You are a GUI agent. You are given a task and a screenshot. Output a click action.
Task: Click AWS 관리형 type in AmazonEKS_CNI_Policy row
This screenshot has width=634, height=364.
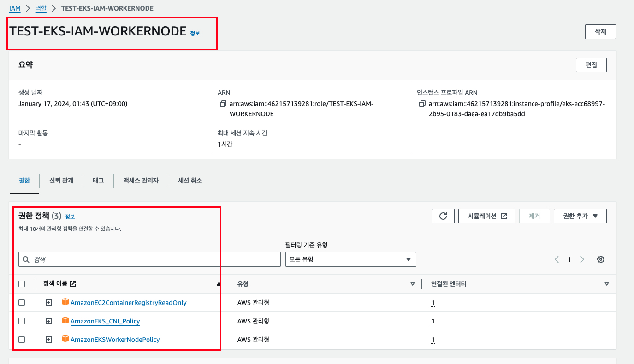(253, 321)
